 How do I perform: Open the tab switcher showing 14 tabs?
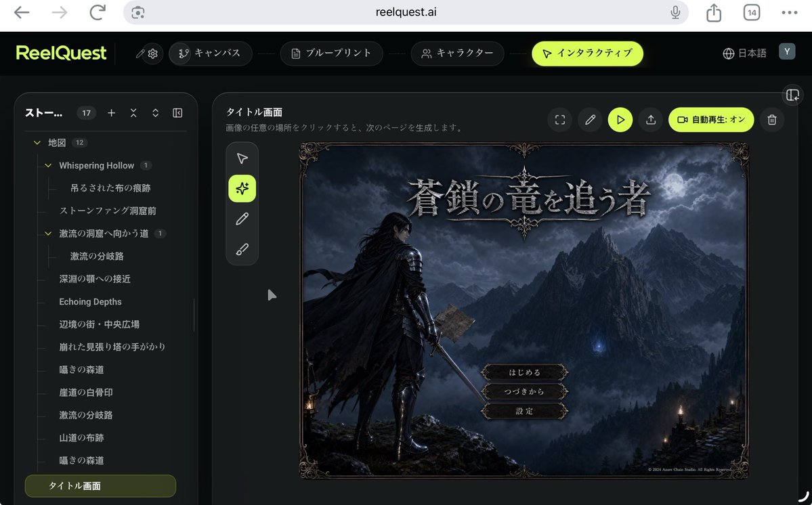[x=752, y=12]
